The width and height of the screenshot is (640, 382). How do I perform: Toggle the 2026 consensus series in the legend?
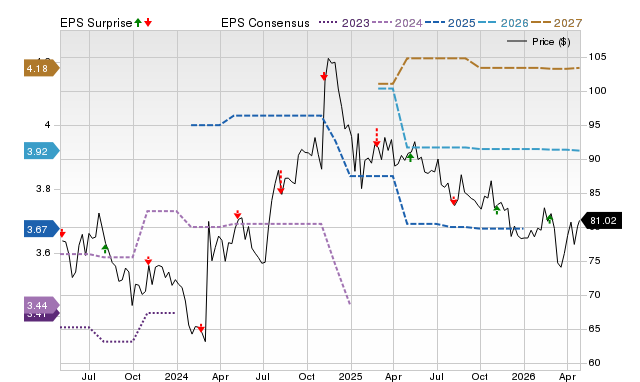coord(503,23)
